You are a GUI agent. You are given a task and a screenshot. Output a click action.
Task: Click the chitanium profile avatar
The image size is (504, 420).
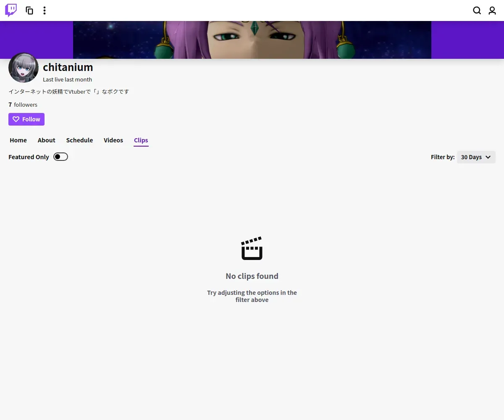click(24, 68)
